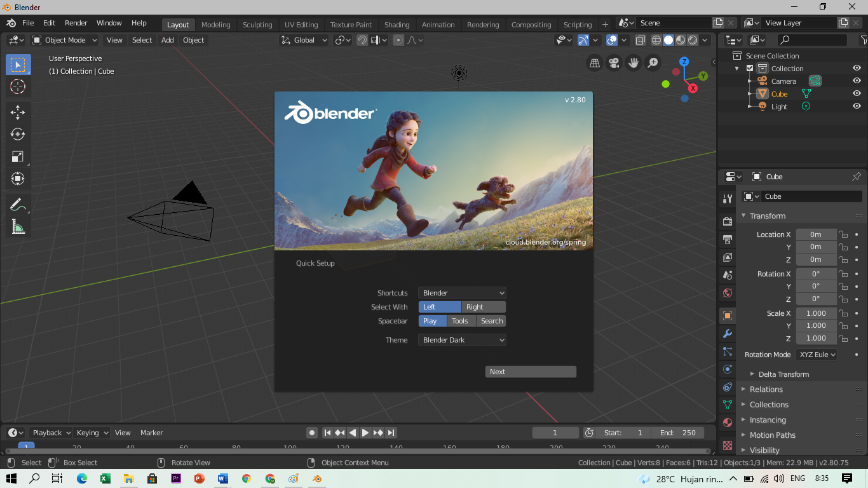Switch to camera view icon
This screenshot has height=488, width=868.
click(x=614, y=63)
